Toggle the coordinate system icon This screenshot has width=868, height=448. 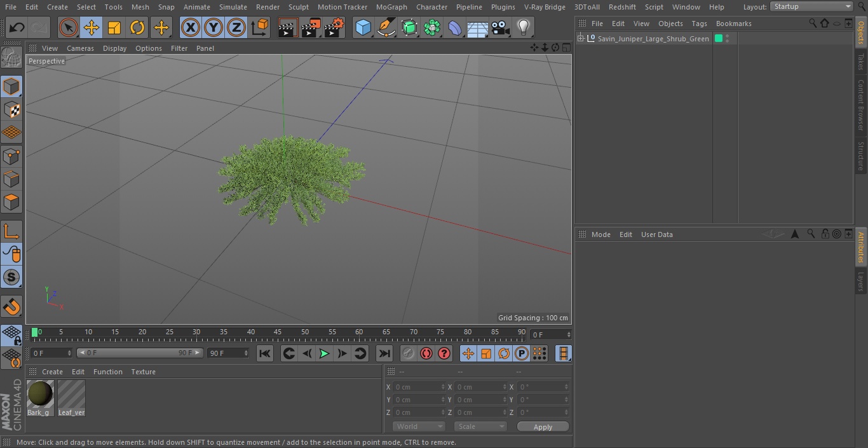260,27
